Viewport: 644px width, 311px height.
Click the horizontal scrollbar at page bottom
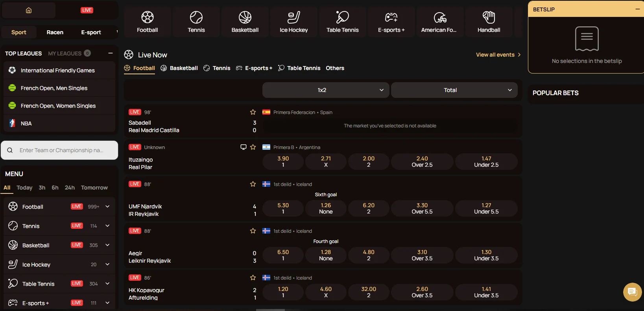click(x=270, y=310)
